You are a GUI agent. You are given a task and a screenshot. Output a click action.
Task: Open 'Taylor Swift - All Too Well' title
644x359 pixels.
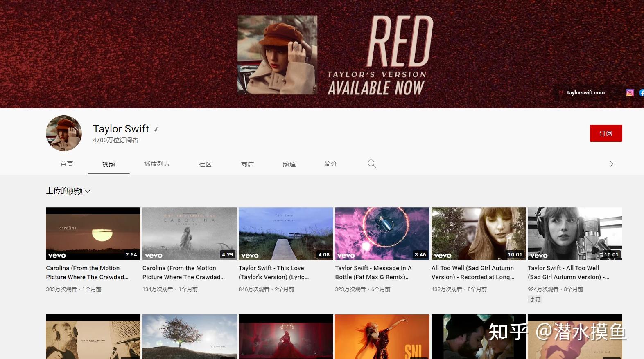pos(568,273)
